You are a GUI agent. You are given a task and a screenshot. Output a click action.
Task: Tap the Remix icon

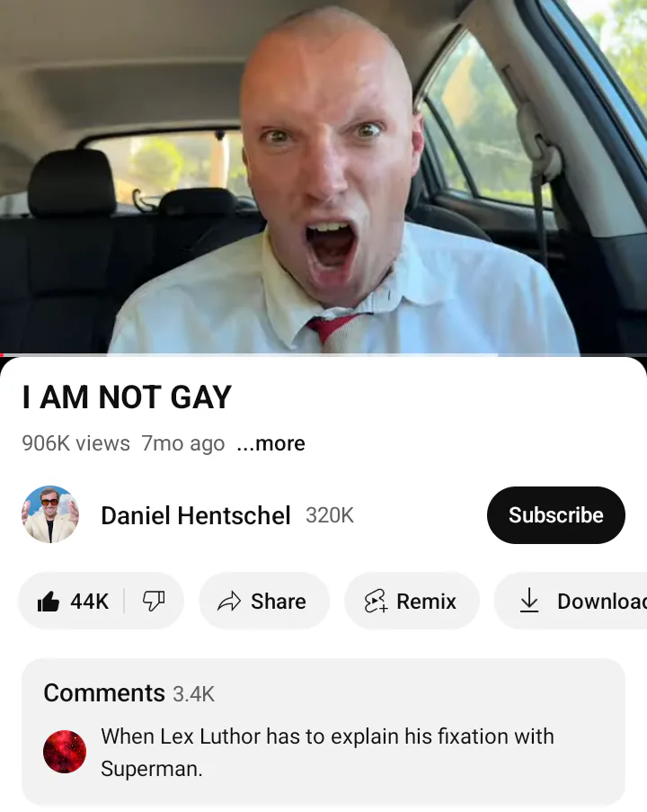click(x=376, y=602)
